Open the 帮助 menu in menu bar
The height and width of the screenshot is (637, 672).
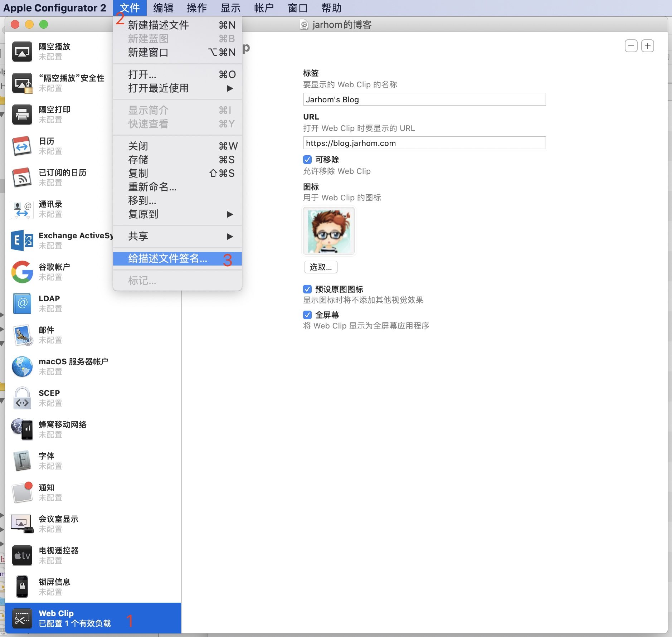[x=332, y=8]
